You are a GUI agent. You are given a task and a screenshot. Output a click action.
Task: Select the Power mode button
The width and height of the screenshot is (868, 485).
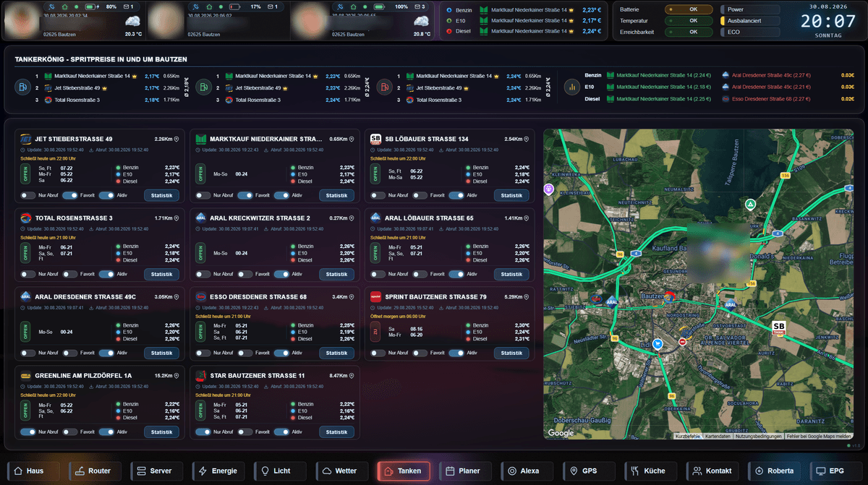(750, 10)
